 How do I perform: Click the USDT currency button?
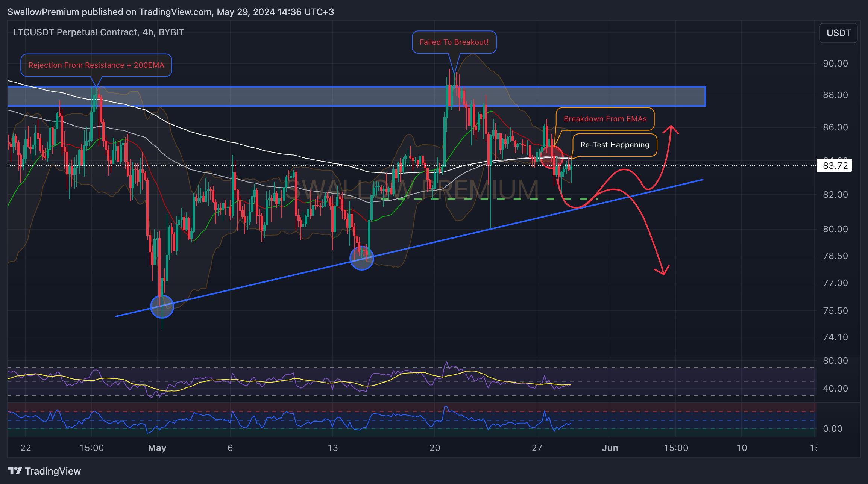tap(838, 33)
